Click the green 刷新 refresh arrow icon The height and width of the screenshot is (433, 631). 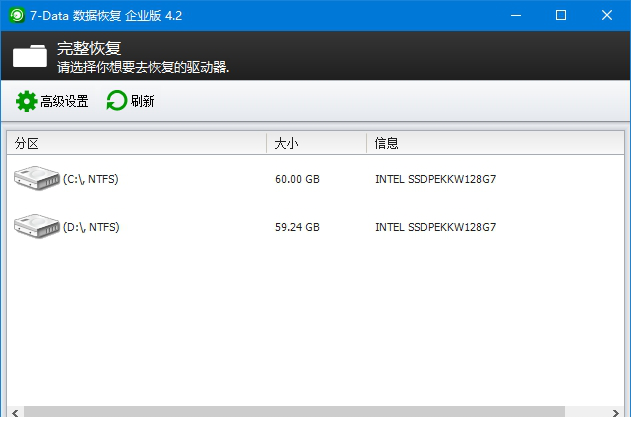click(117, 101)
